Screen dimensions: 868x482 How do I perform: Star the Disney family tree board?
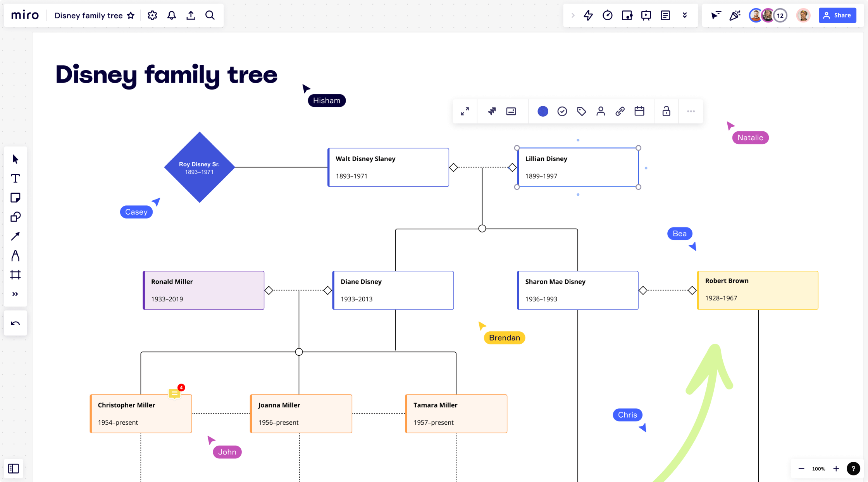(131, 15)
